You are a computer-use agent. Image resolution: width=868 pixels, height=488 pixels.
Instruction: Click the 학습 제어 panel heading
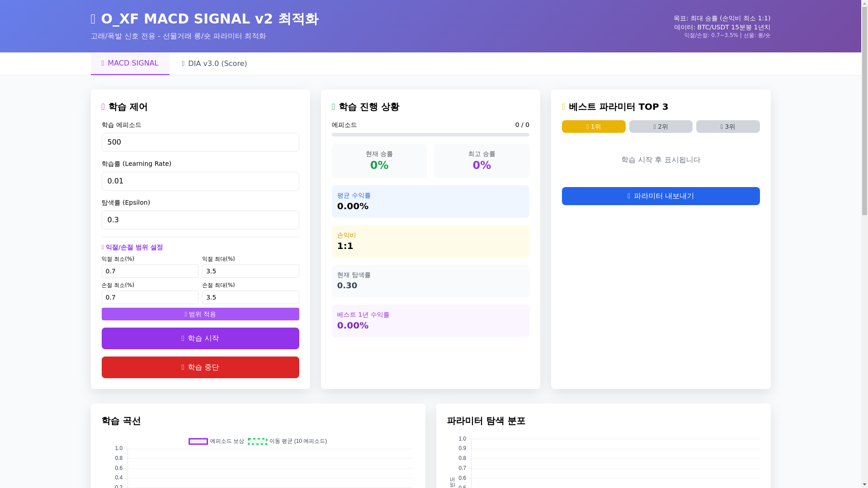(x=125, y=107)
